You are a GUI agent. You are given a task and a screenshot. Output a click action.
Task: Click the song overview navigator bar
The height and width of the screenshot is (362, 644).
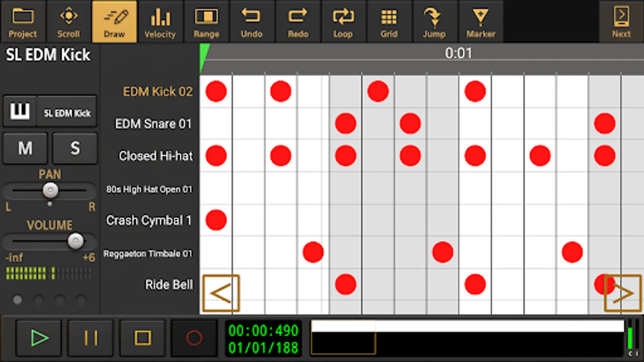tap(467, 338)
